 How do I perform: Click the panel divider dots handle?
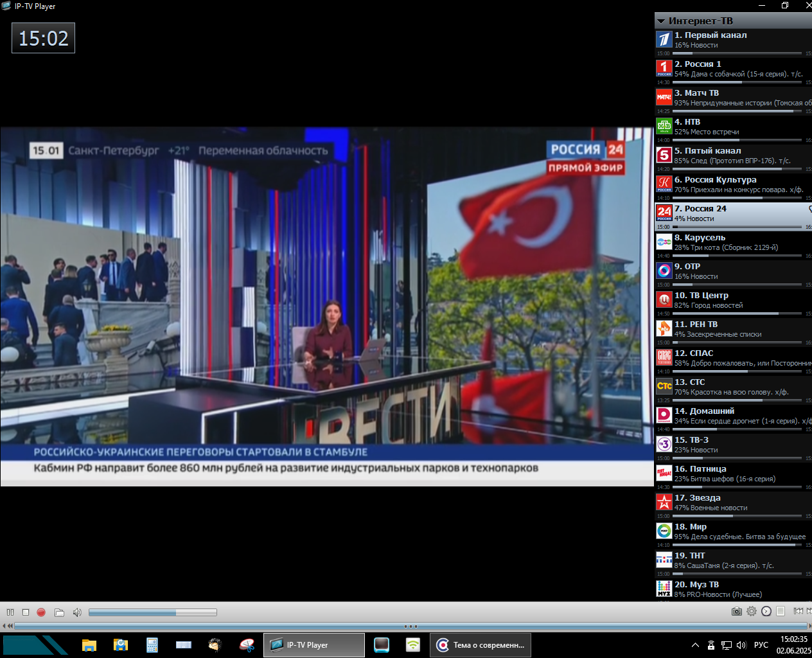[x=410, y=626]
